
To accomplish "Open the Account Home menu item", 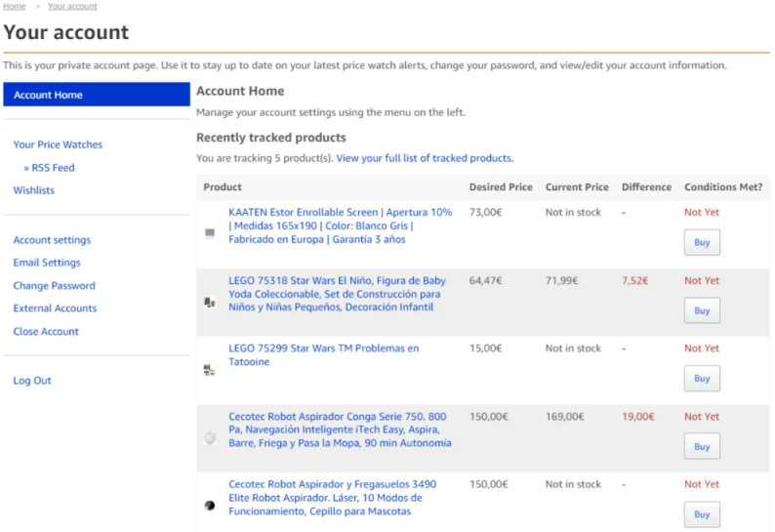I will [48, 95].
